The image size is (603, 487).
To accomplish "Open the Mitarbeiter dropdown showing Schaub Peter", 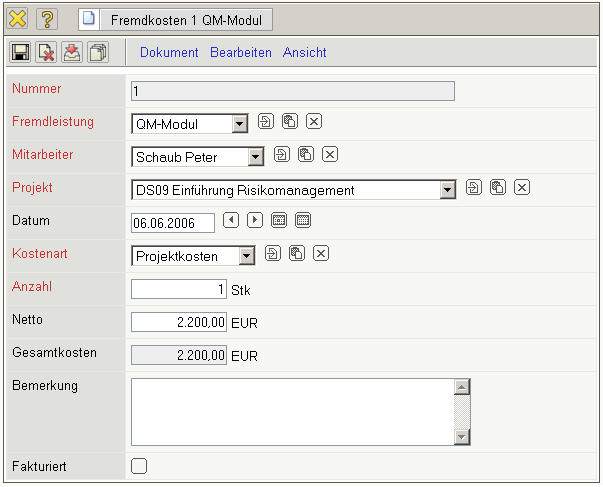I will pyautogui.click(x=256, y=157).
